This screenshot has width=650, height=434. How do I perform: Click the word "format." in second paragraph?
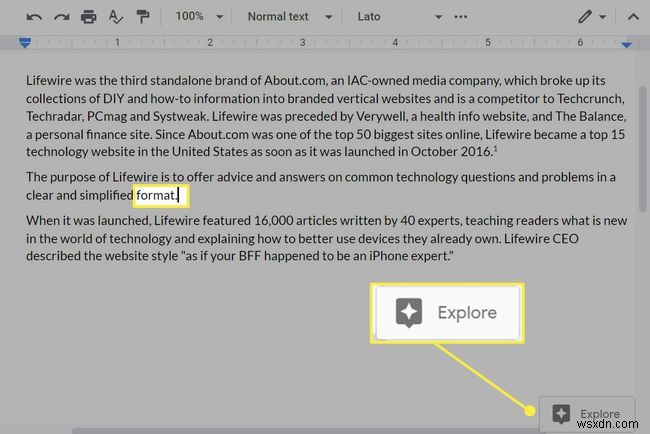[157, 195]
